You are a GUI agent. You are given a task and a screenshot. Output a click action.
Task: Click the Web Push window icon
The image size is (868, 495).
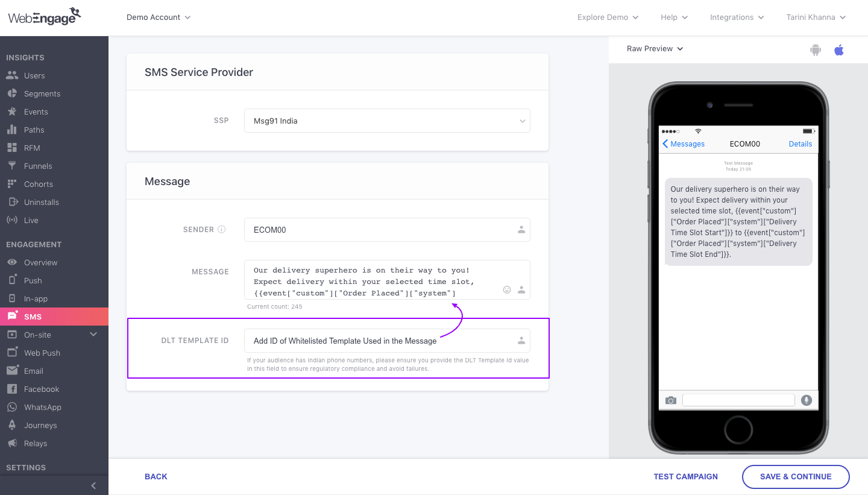[x=12, y=353]
